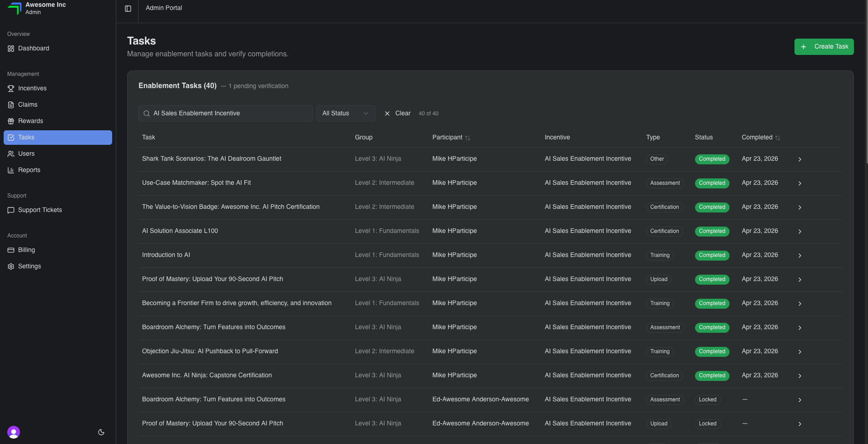Open AI Solution Associate L100 row chevron

coord(800,232)
